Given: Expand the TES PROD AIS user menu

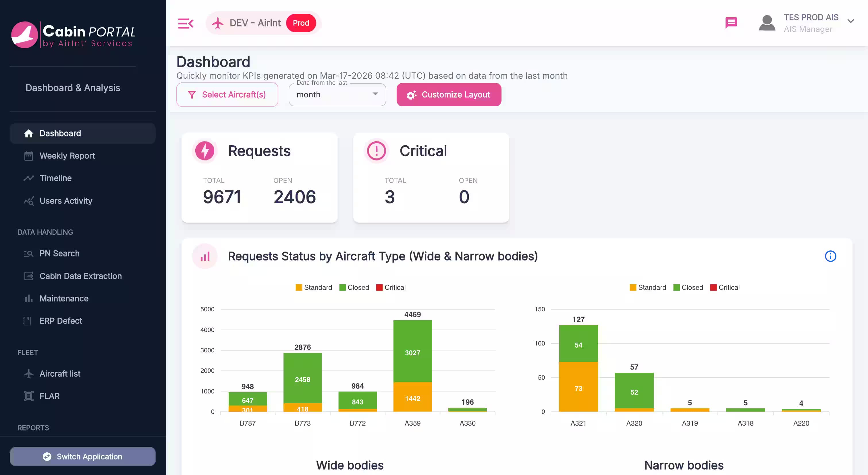Looking at the screenshot, I should (850, 21).
